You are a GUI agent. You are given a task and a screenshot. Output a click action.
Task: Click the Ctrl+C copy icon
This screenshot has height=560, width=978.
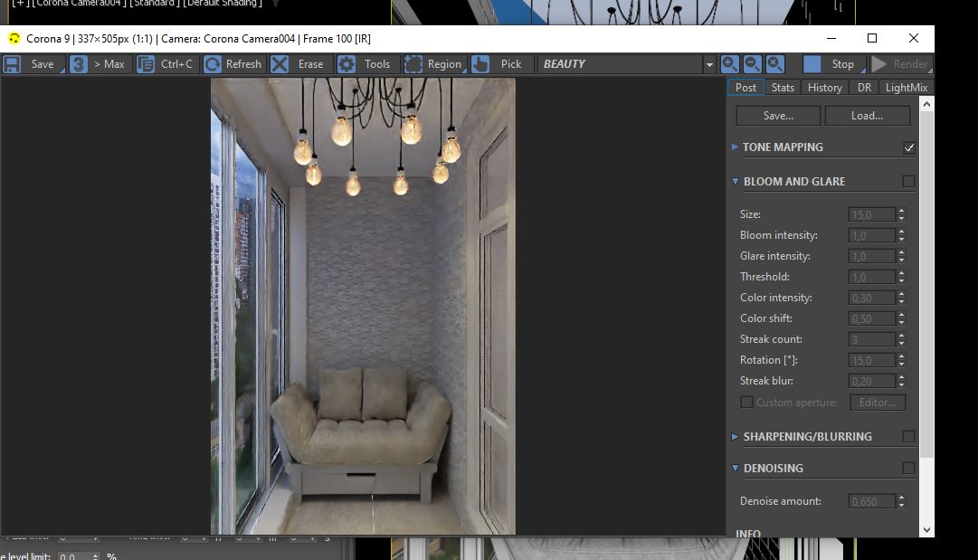pos(146,64)
